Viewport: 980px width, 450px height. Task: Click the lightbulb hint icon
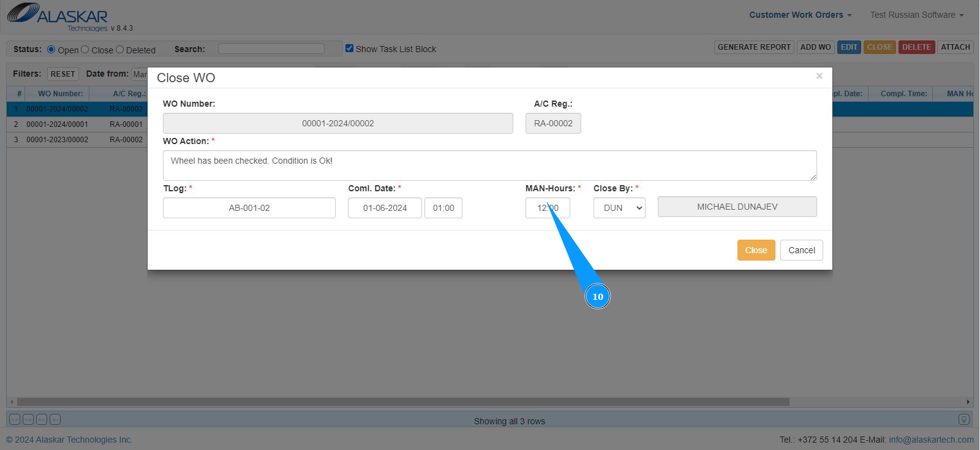(963, 419)
